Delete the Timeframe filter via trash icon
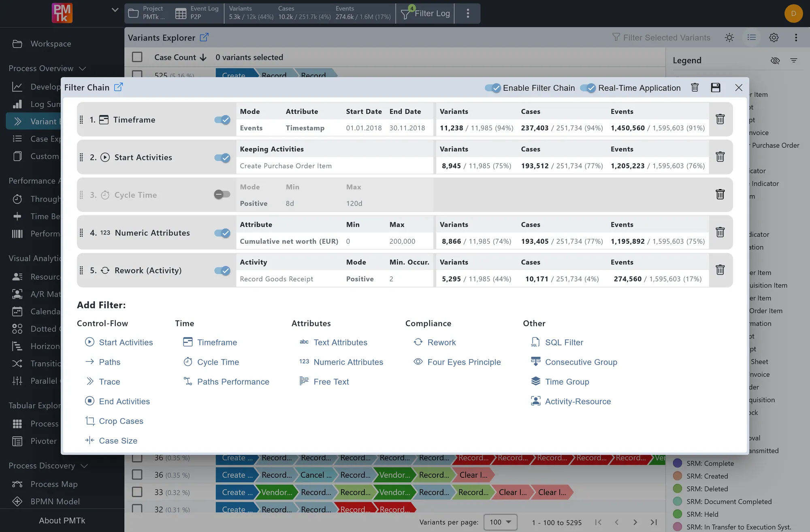 click(x=720, y=119)
